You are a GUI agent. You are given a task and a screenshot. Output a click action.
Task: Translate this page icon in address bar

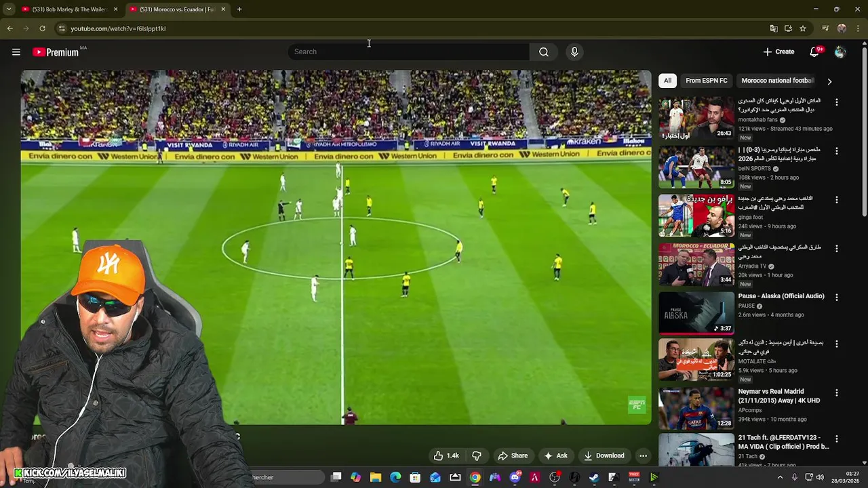pos(774,28)
